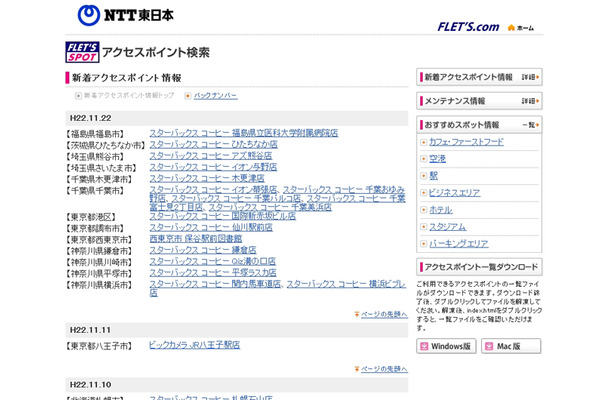Click the up-arrow icon under H22.11.22 section
The width and height of the screenshot is (610, 400).
(357, 314)
